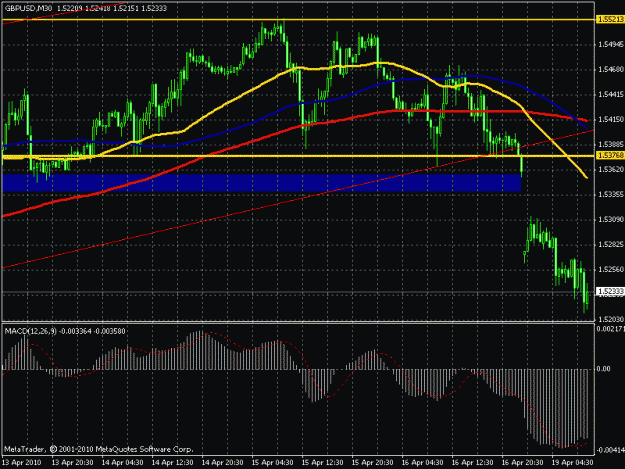Click the 0.002171 MACD scale value
Image resolution: width=625 pixels, height=469 pixels.
(x=610, y=329)
